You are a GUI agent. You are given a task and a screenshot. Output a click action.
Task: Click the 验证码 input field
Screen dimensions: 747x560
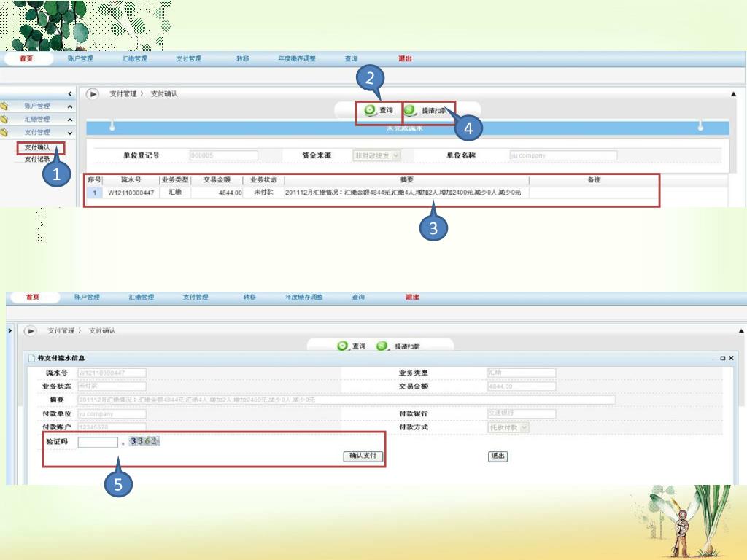coord(98,443)
